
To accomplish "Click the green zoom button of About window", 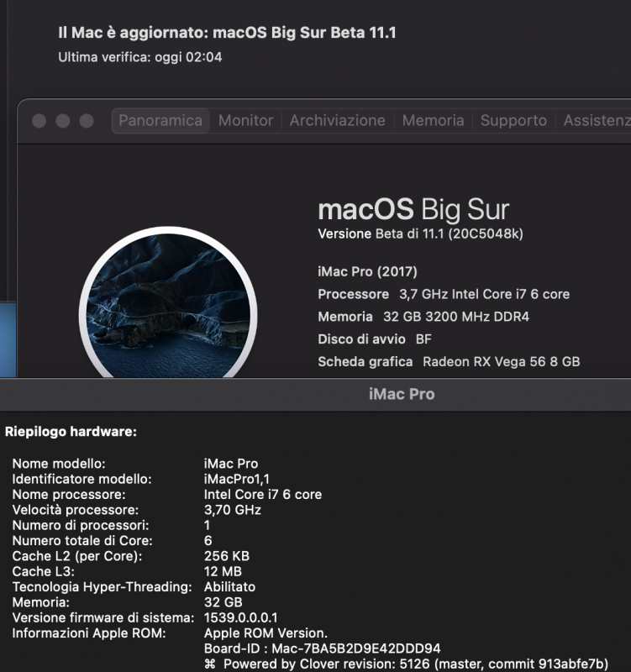I will click(x=87, y=121).
